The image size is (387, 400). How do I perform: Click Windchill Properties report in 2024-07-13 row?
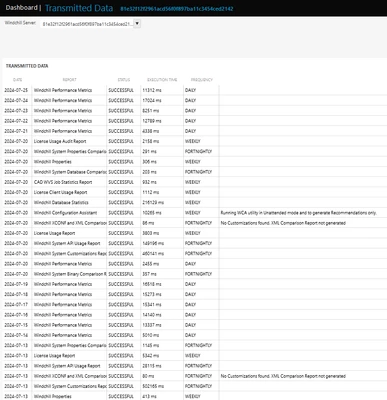pos(53,396)
